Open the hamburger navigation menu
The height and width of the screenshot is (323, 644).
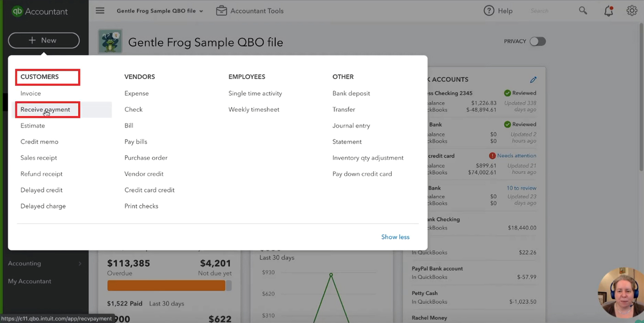100,11
